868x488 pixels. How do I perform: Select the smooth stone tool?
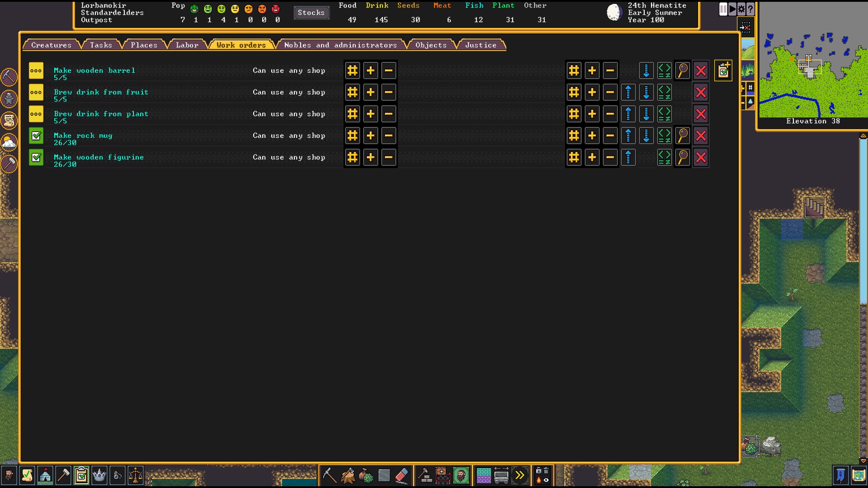(384, 475)
